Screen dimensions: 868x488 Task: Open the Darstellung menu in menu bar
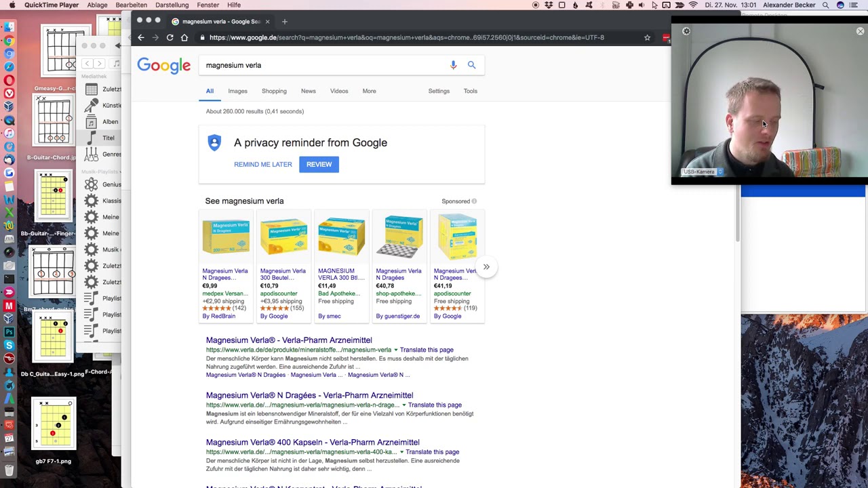172,5
